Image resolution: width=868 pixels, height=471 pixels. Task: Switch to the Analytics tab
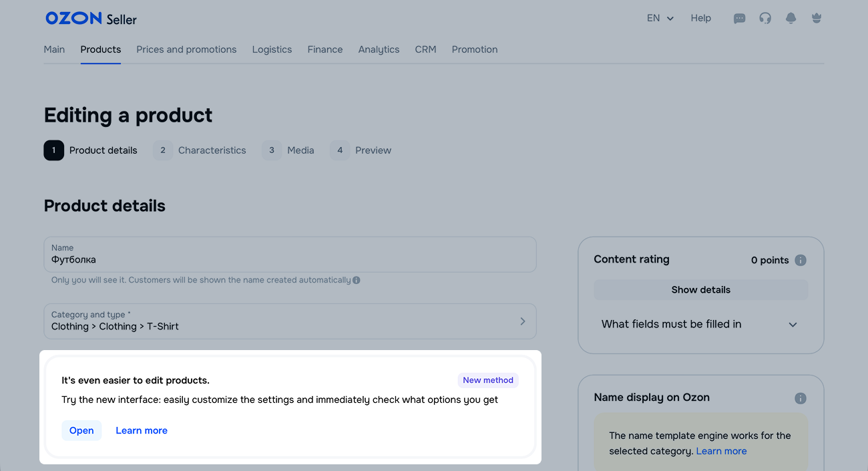(379, 49)
